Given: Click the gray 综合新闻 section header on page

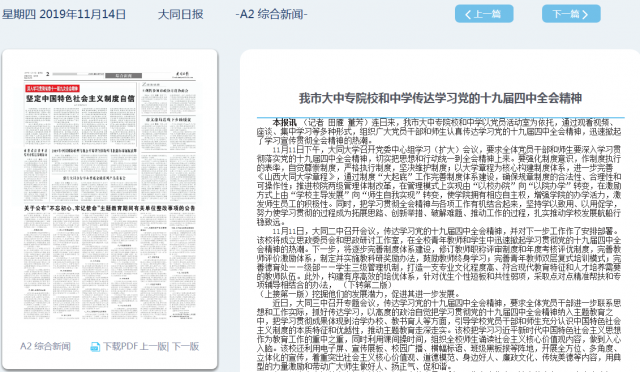Looking at the screenshot, I should tap(124, 76).
